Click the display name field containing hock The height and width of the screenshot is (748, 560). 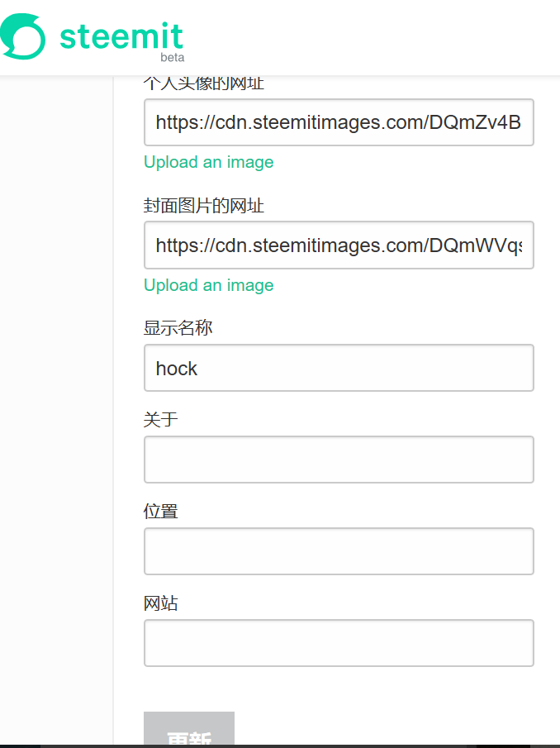point(339,368)
